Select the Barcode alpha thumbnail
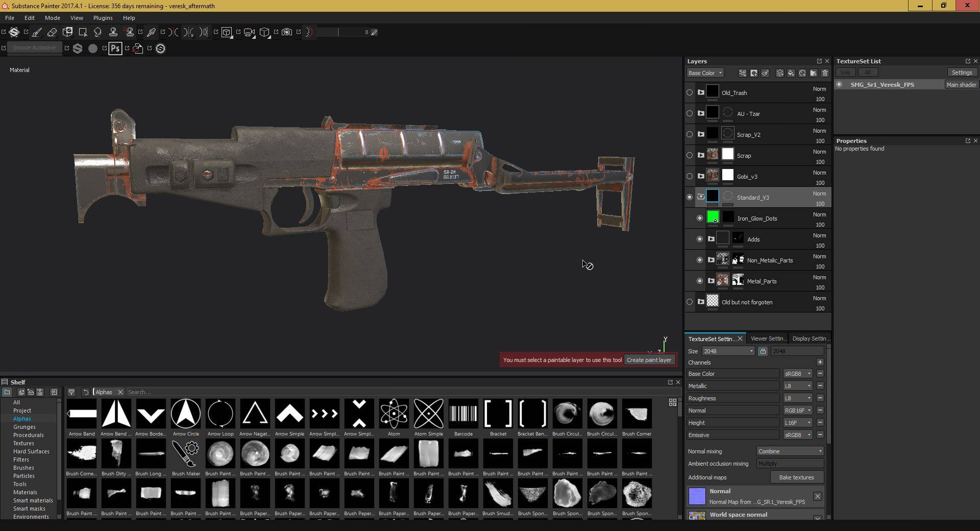The height and width of the screenshot is (531, 980). [463, 414]
